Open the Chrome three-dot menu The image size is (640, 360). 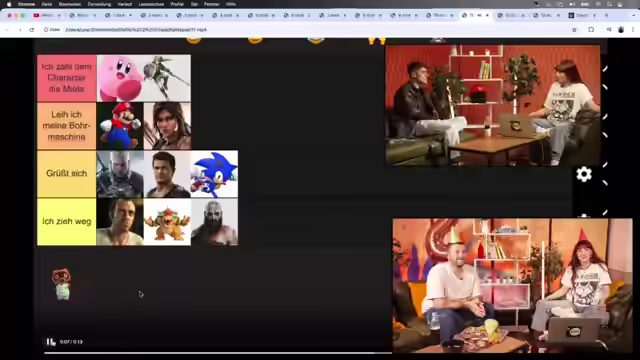point(633,30)
